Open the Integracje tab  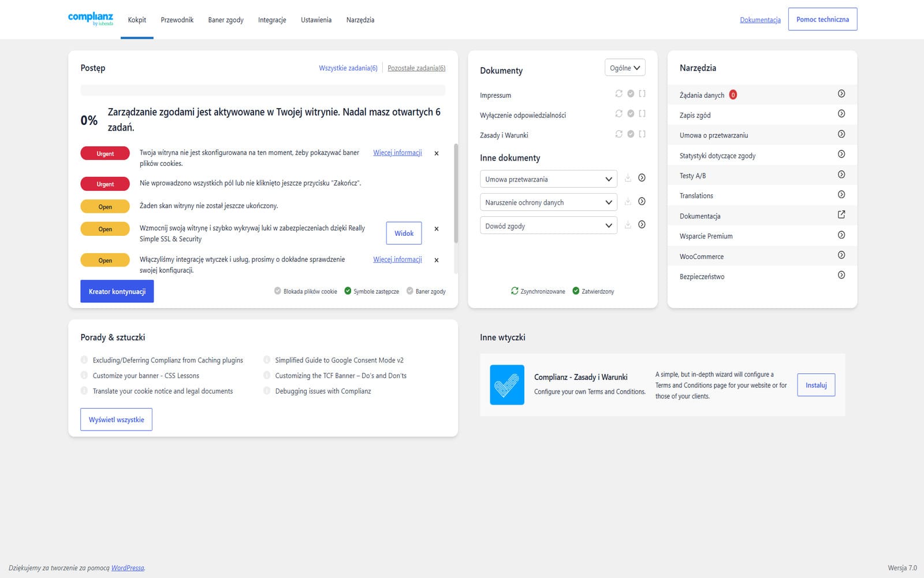pyautogui.click(x=272, y=20)
